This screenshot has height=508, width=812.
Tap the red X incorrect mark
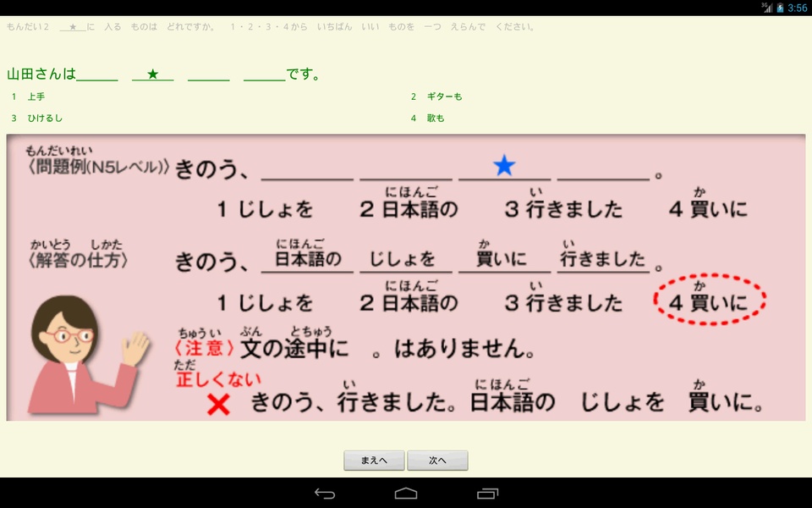pyautogui.click(x=218, y=405)
